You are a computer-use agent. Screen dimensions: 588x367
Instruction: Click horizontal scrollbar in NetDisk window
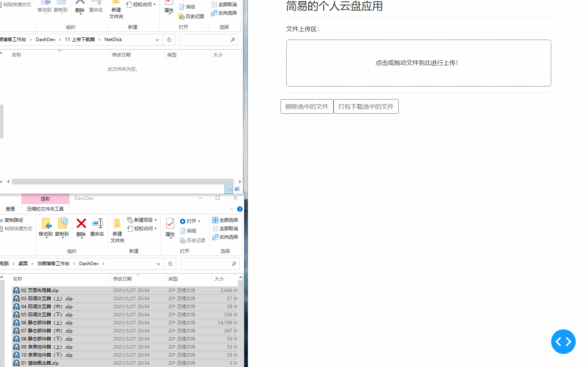click(x=123, y=181)
